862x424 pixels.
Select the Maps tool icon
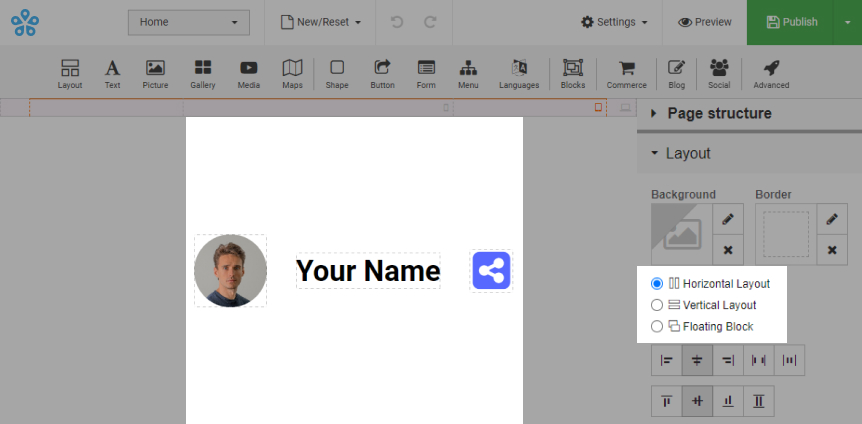pyautogui.click(x=292, y=68)
